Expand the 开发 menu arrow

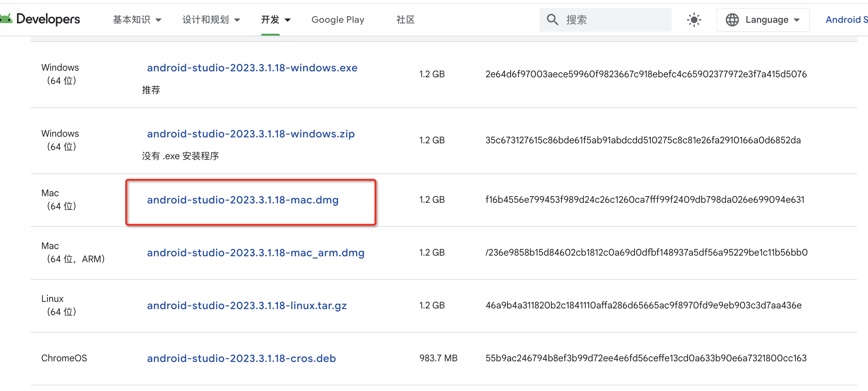pyautogui.click(x=287, y=20)
